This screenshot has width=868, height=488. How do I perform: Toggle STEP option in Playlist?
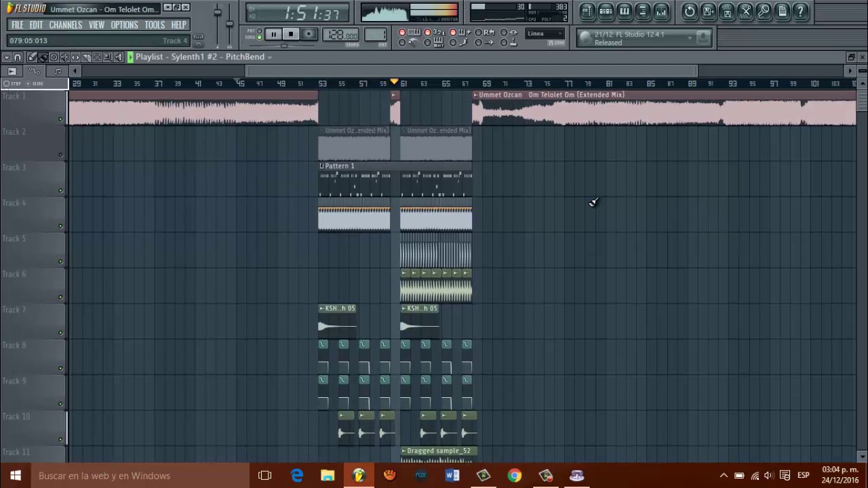click(x=14, y=83)
